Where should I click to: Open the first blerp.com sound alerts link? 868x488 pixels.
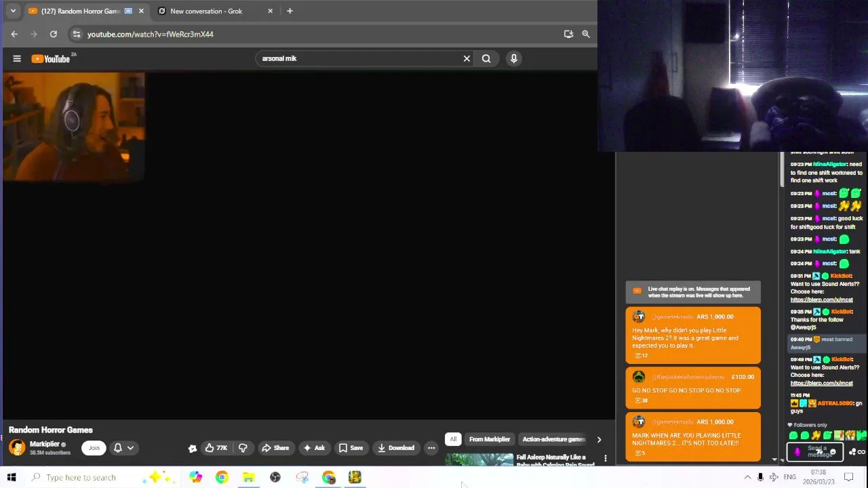click(821, 300)
